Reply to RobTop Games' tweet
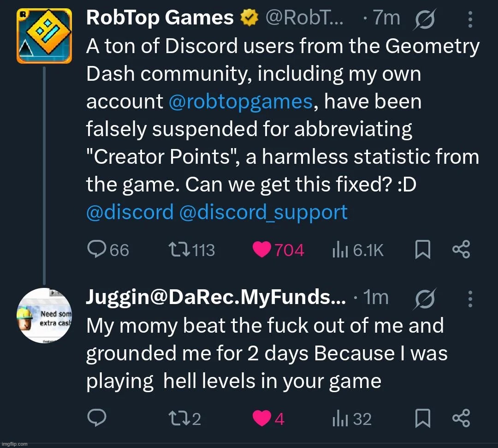The width and height of the screenshot is (498, 448). pyautogui.click(x=97, y=250)
